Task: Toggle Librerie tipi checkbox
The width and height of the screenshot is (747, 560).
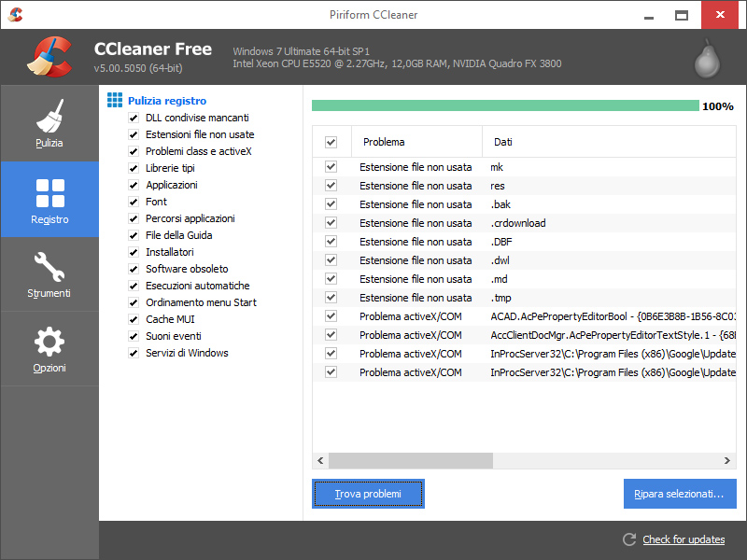Action: (x=134, y=168)
